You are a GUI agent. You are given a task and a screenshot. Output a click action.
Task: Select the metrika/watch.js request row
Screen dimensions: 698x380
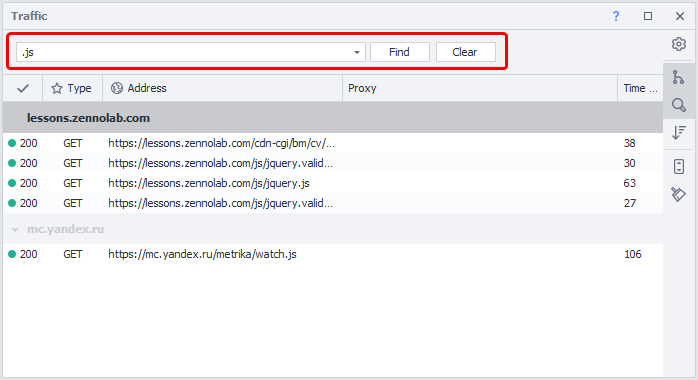click(x=333, y=254)
